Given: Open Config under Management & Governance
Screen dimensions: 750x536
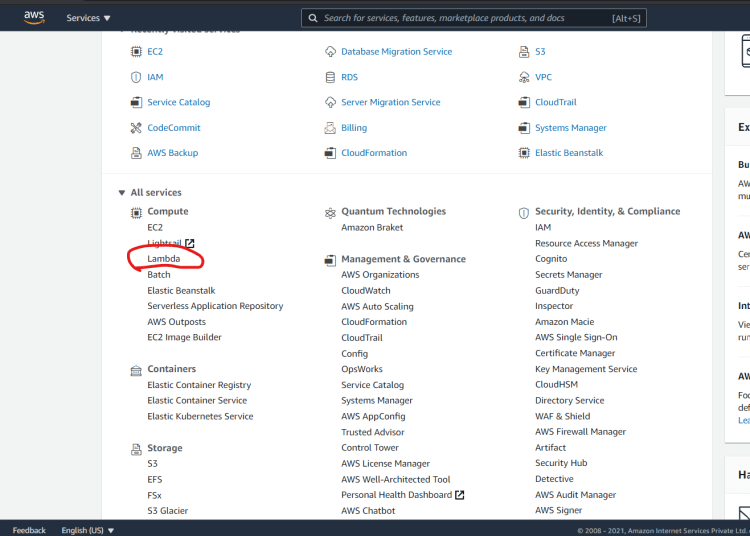Looking at the screenshot, I should pyautogui.click(x=354, y=354).
